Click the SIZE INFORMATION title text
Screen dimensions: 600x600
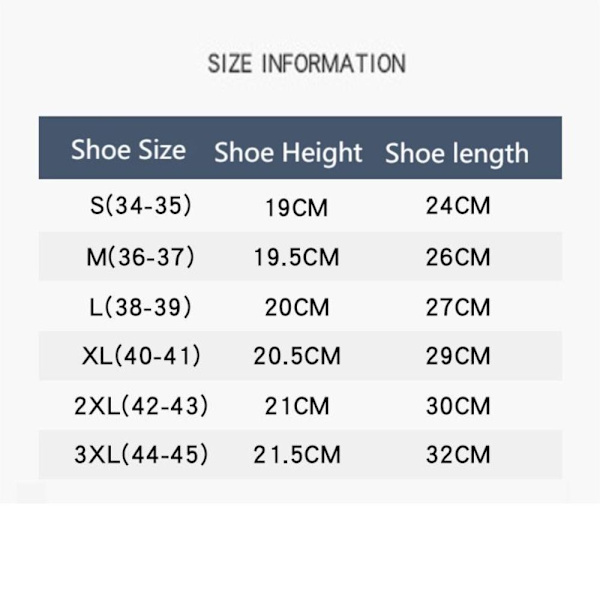306,64
